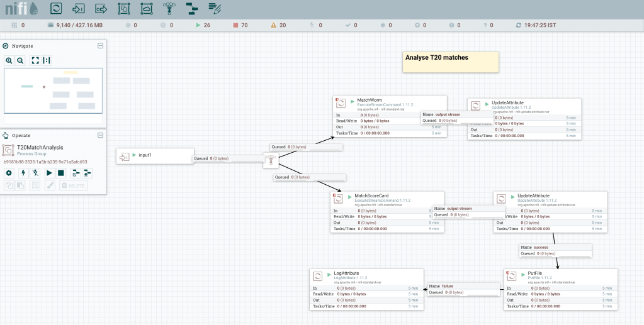Viewport: 644px width, 325px height.
Task: Select the Process Group toolbar icon
Action: coord(124,9)
